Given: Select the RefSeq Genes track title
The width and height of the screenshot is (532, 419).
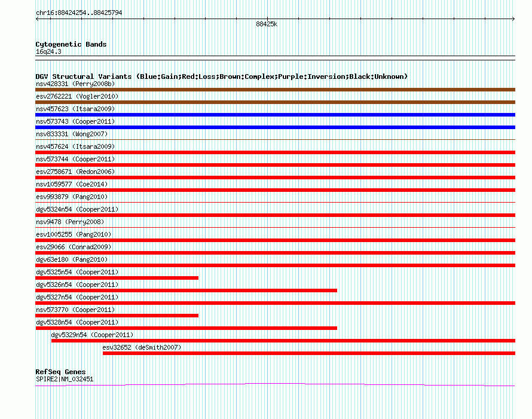Looking at the screenshot, I should click(60, 372).
